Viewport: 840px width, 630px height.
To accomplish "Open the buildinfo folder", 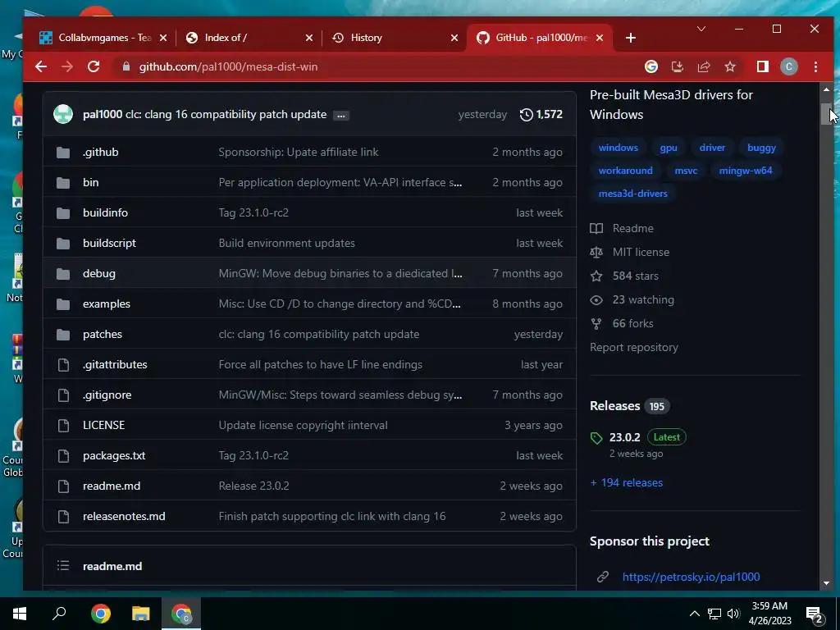I will [105, 212].
